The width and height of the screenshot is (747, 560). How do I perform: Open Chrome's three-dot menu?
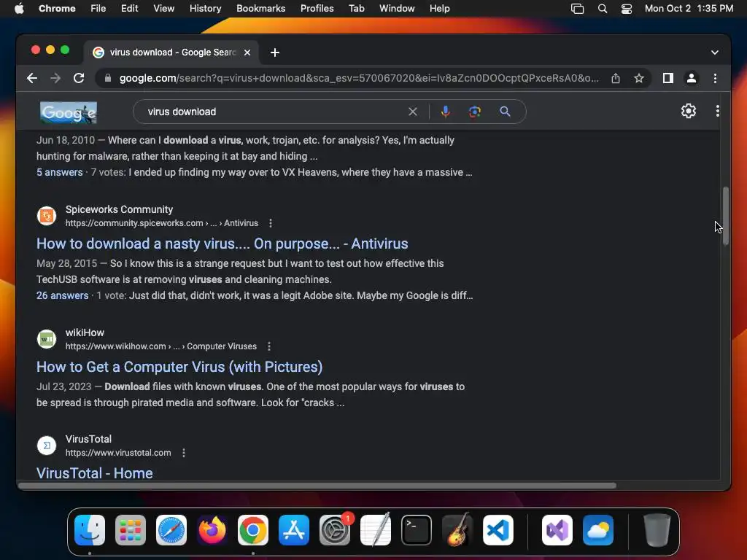pos(715,78)
